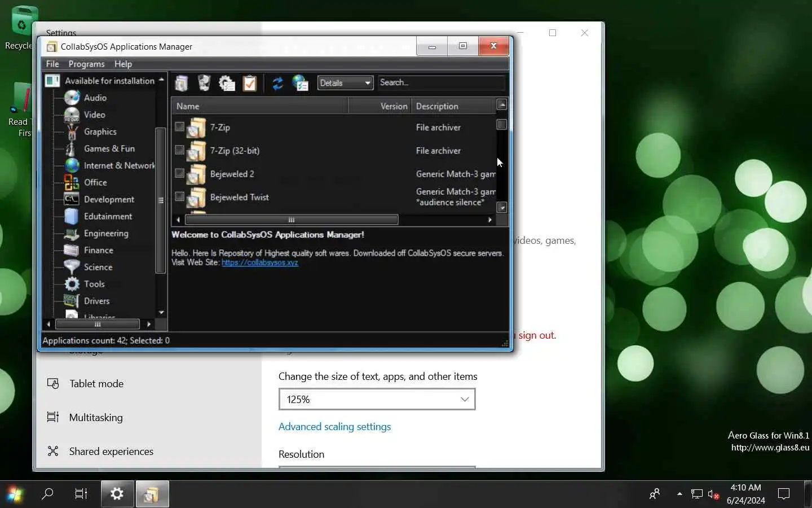Select the Video DVD category icon
Viewport: 812px width, 508px height.
click(x=72, y=115)
